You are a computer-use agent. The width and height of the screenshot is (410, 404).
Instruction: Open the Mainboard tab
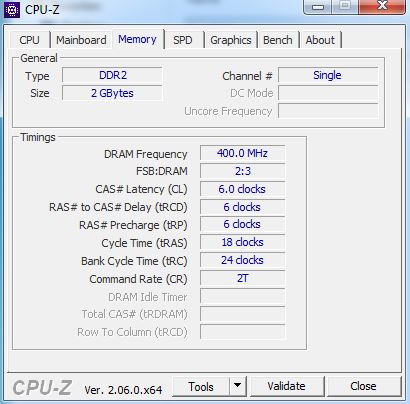[x=81, y=40]
